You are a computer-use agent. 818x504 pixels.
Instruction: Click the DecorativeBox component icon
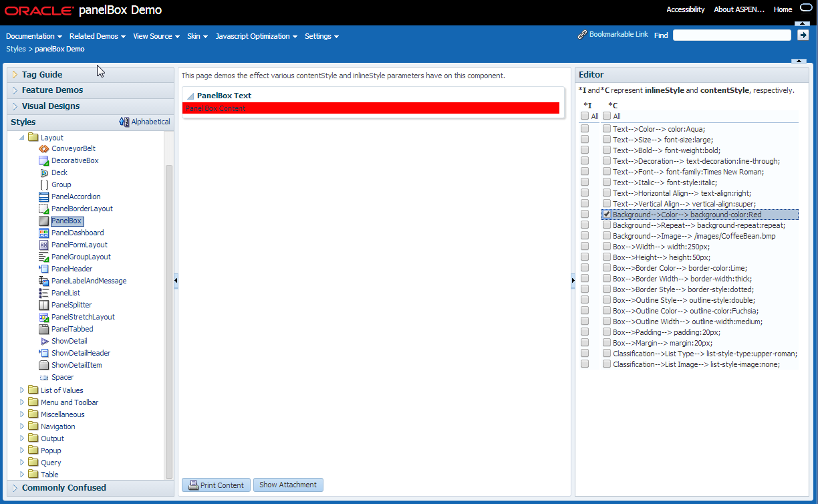tap(44, 160)
